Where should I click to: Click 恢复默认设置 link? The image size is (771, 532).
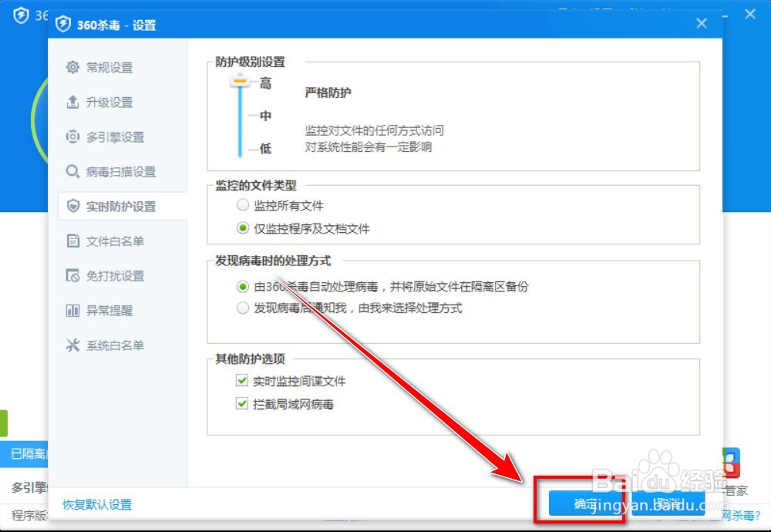(x=97, y=504)
